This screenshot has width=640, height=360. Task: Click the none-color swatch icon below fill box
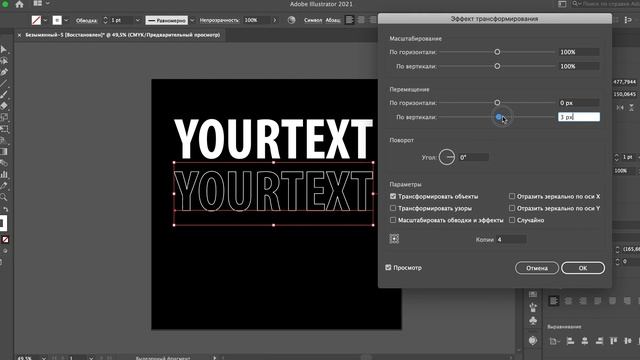(x=5, y=240)
